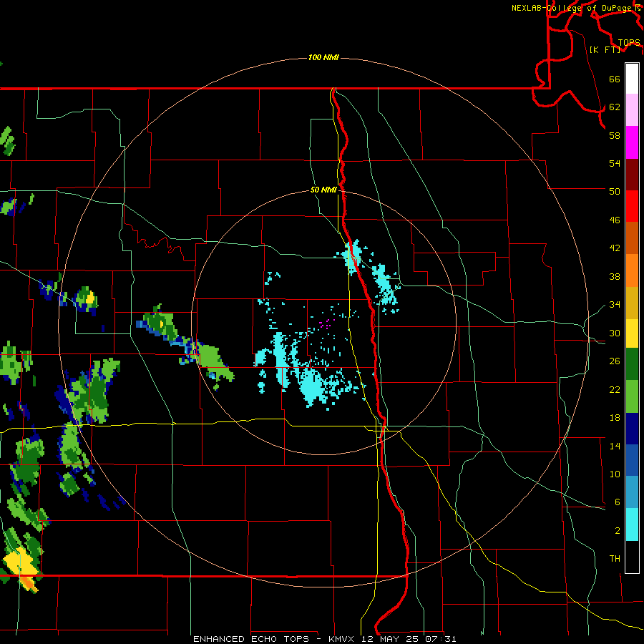This screenshot has width=644, height=644.
Task: Pick the navy blue legend swatch
Action: tap(632, 429)
